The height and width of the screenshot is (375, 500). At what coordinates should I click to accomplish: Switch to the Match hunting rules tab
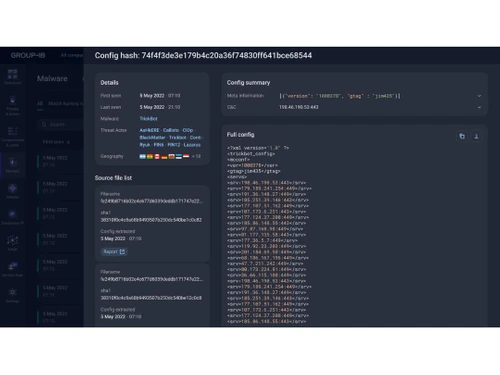point(66,104)
